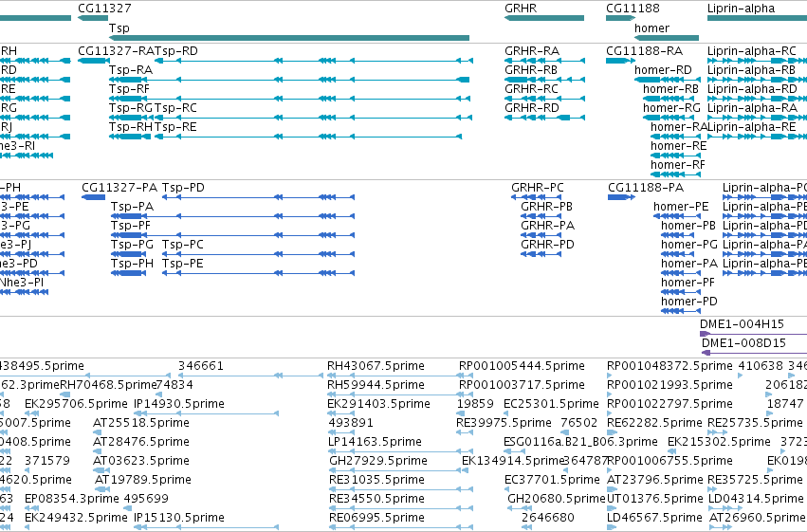Image resolution: width=807 pixels, height=532 pixels.
Task: Open the CG11188 gene label
Action: point(633,9)
